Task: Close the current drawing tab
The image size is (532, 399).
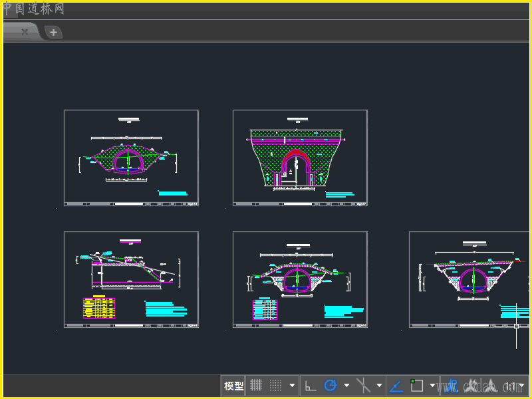Action: 25,31
